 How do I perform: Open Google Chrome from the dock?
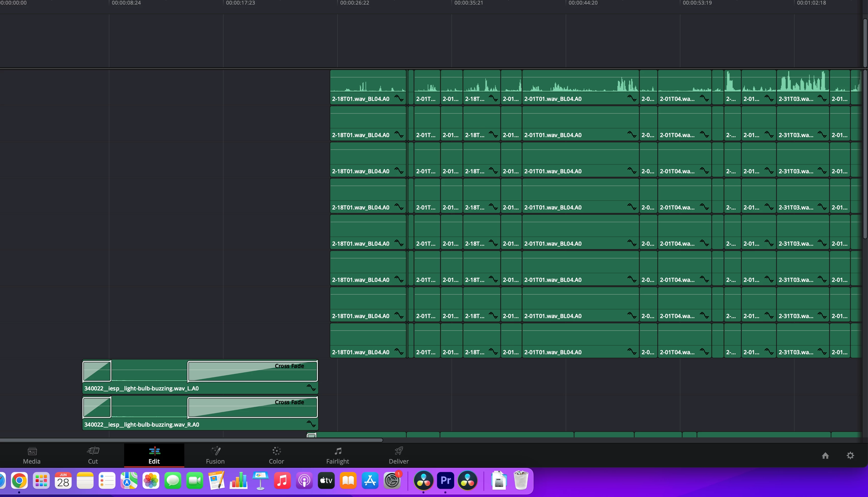(19, 481)
